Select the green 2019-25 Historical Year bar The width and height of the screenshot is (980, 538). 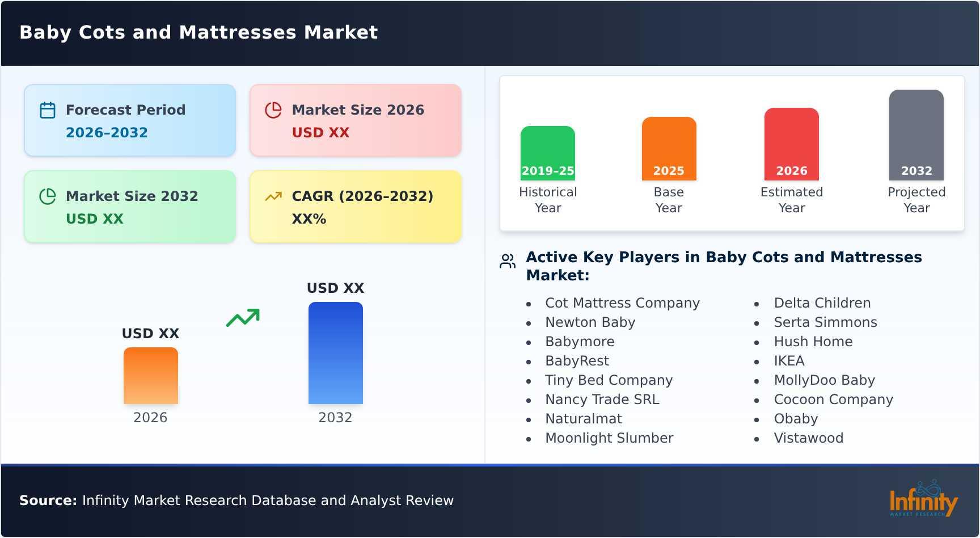click(548, 153)
